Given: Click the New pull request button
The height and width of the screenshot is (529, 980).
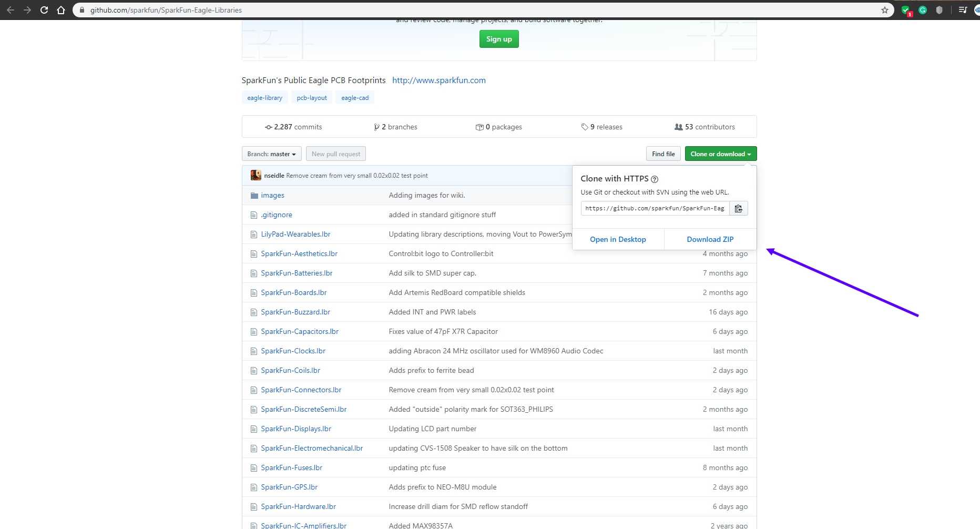Looking at the screenshot, I should pos(336,154).
